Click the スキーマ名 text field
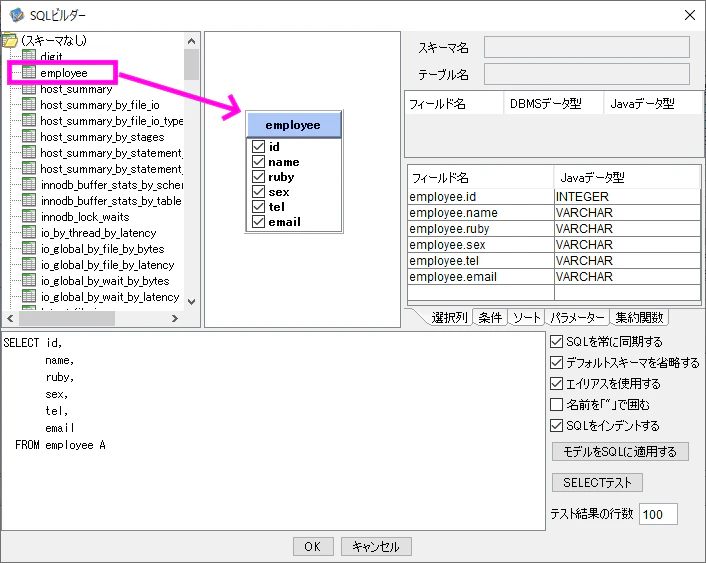 point(587,47)
